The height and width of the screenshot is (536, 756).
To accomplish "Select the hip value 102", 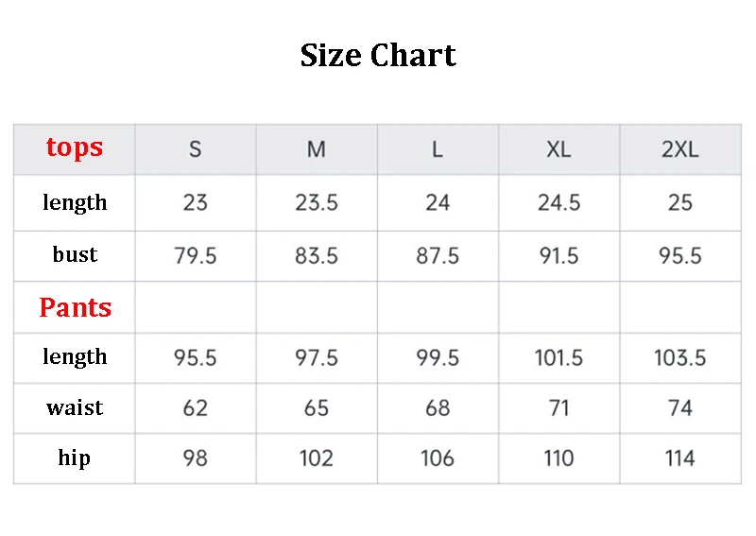I will coord(317,458).
